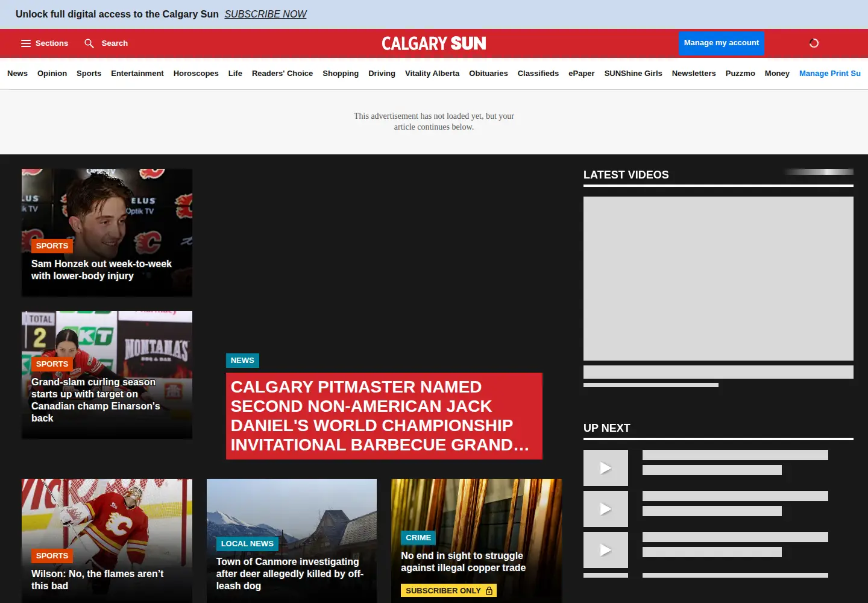Open SUNshine Girls section
868x603 pixels.
(x=633, y=74)
